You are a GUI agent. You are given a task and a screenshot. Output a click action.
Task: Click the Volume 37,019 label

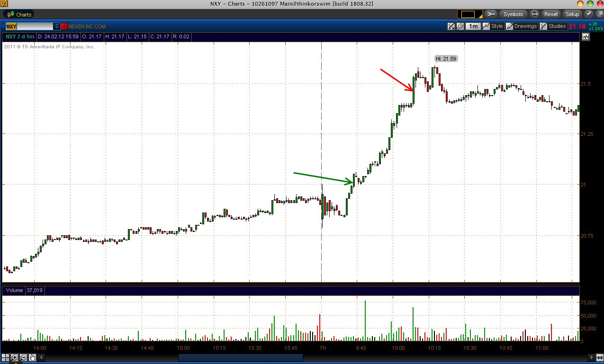[x=24, y=290]
